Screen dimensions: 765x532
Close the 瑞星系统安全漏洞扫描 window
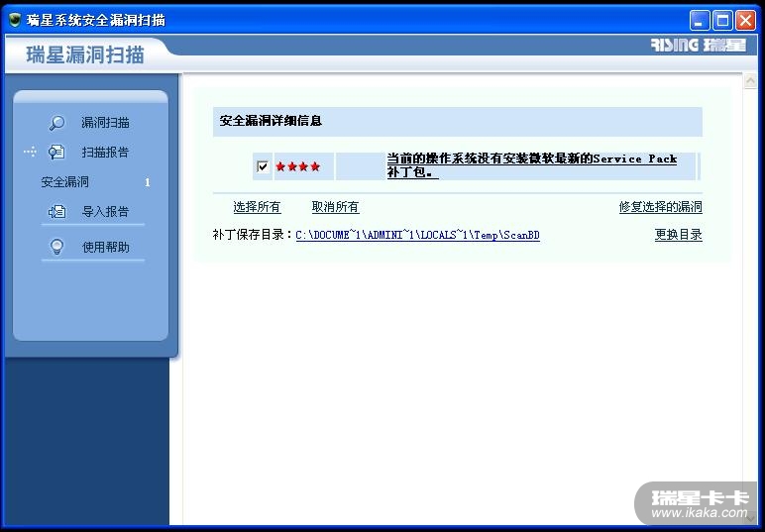tap(745, 21)
